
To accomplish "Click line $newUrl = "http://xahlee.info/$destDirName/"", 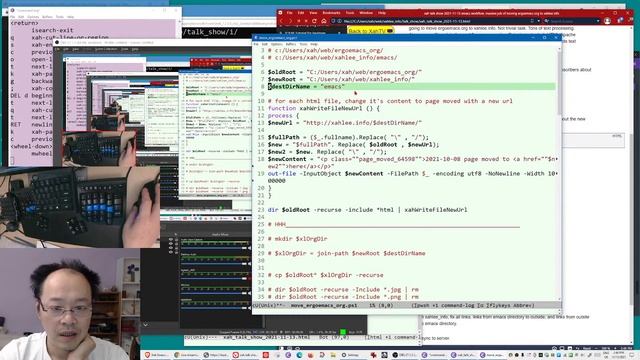I will click(345, 122).
